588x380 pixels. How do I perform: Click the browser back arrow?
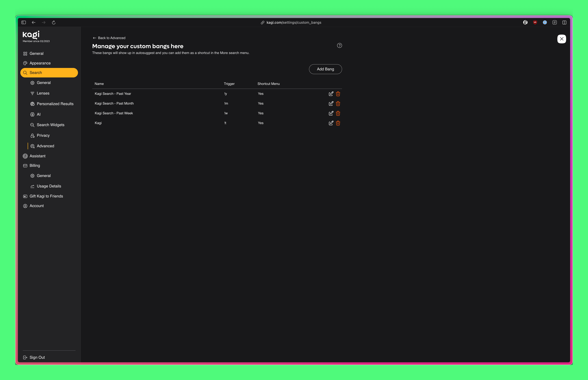tap(33, 23)
